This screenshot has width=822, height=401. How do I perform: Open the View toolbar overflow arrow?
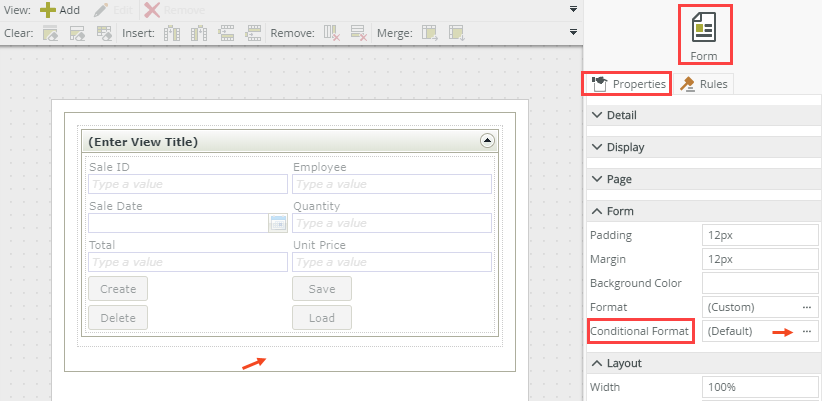coord(574,9)
